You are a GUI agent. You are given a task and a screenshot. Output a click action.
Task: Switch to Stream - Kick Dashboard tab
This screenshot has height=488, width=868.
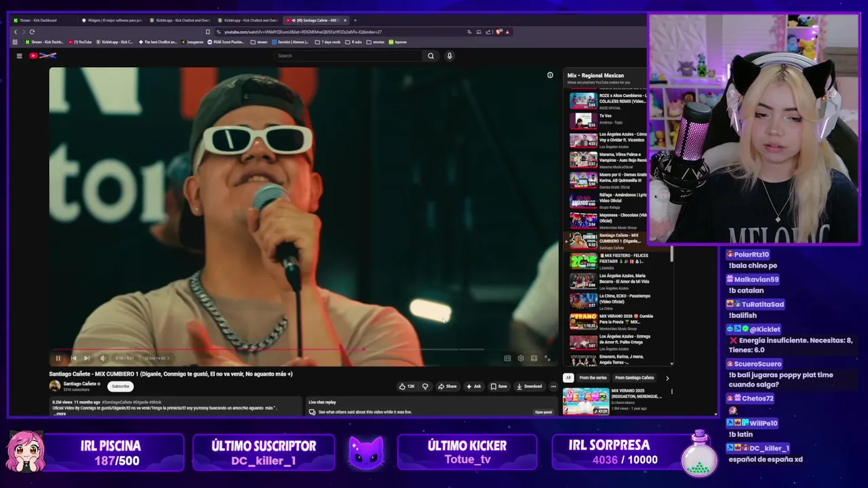coord(43,20)
